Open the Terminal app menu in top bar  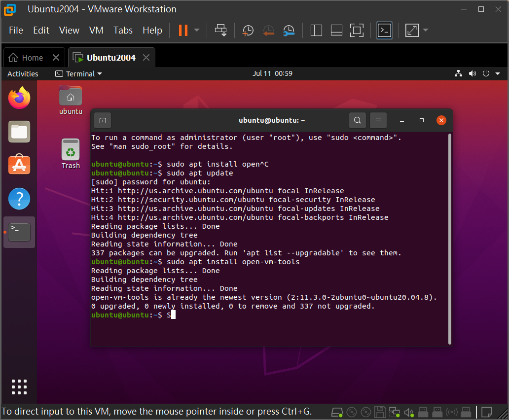(79, 74)
